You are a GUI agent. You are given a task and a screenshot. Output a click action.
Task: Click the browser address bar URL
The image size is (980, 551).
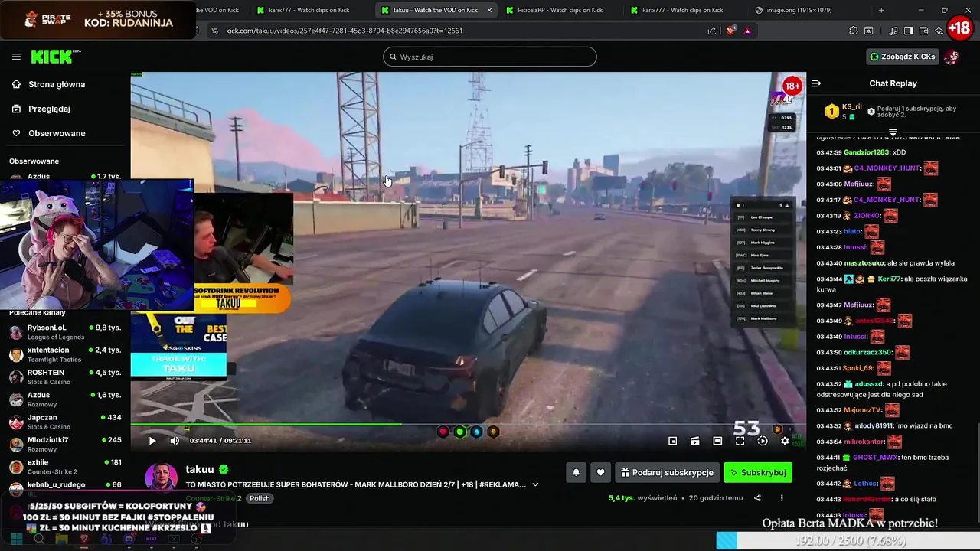click(x=344, y=31)
